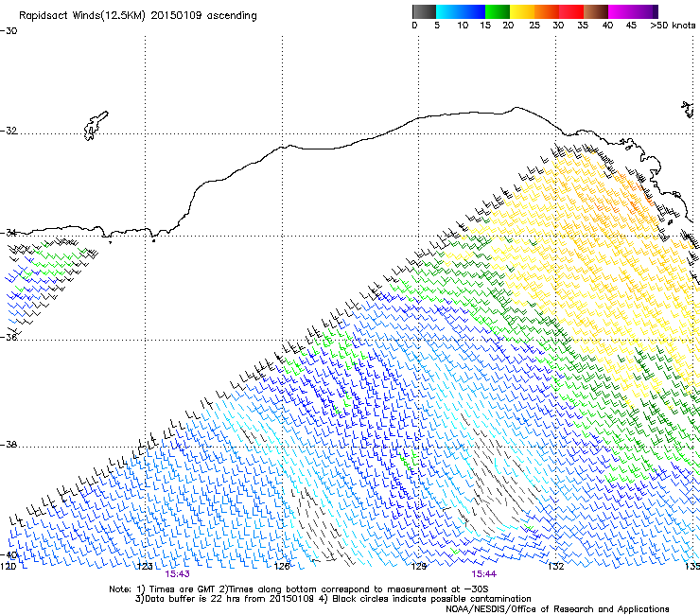Click the magenta 40-45 knots legend segment
The width and height of the screenshot is (700, 615).
pyautogui.click(x=621, y=11)
